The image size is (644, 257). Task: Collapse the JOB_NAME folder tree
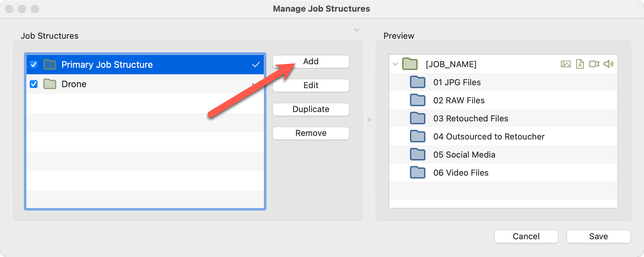395,64
